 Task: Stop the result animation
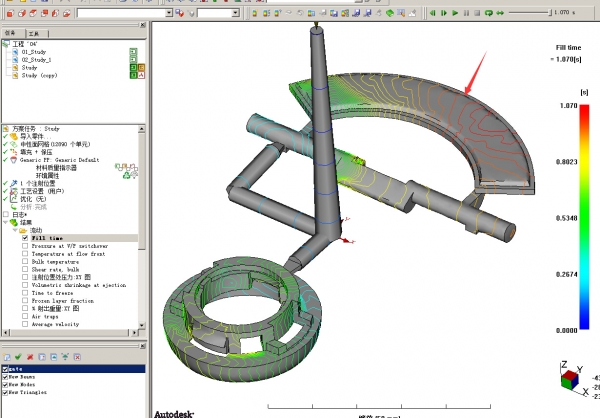(477, 13)
